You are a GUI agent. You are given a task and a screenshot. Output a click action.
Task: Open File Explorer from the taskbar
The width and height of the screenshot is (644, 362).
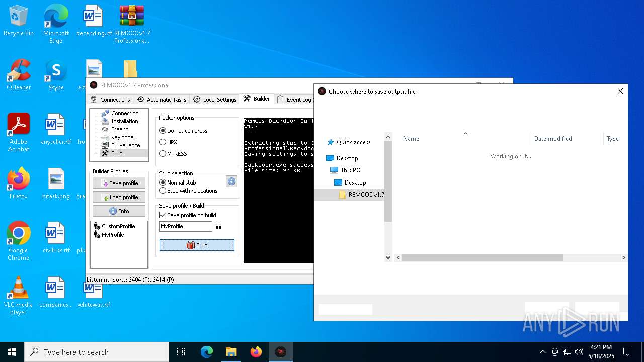pyautogui.click(x=231, y=352)
